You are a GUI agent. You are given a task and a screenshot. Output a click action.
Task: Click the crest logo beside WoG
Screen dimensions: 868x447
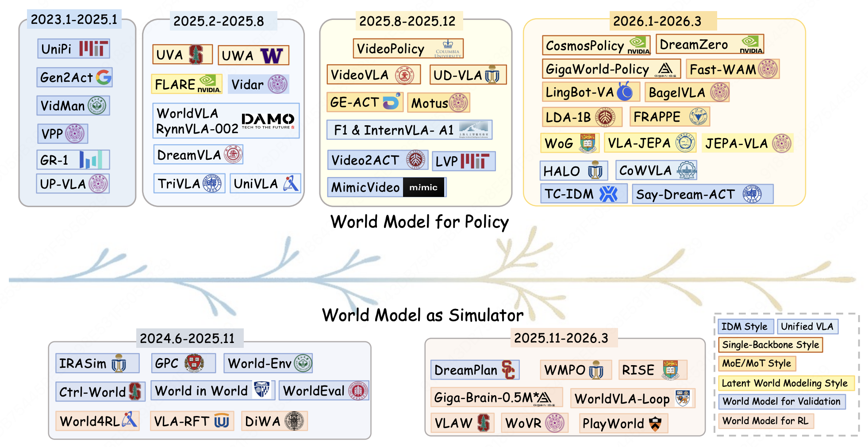point(588,143)
